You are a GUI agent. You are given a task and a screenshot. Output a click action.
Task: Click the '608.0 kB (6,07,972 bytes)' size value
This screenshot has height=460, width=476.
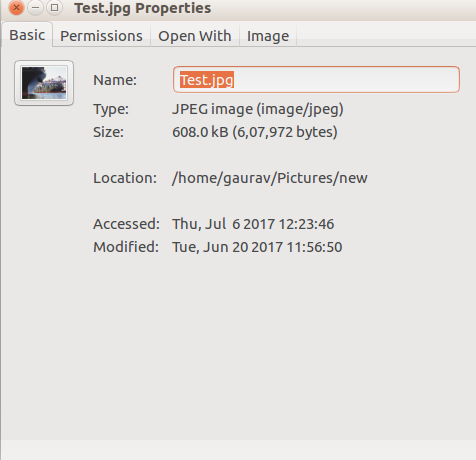(255, 132)
